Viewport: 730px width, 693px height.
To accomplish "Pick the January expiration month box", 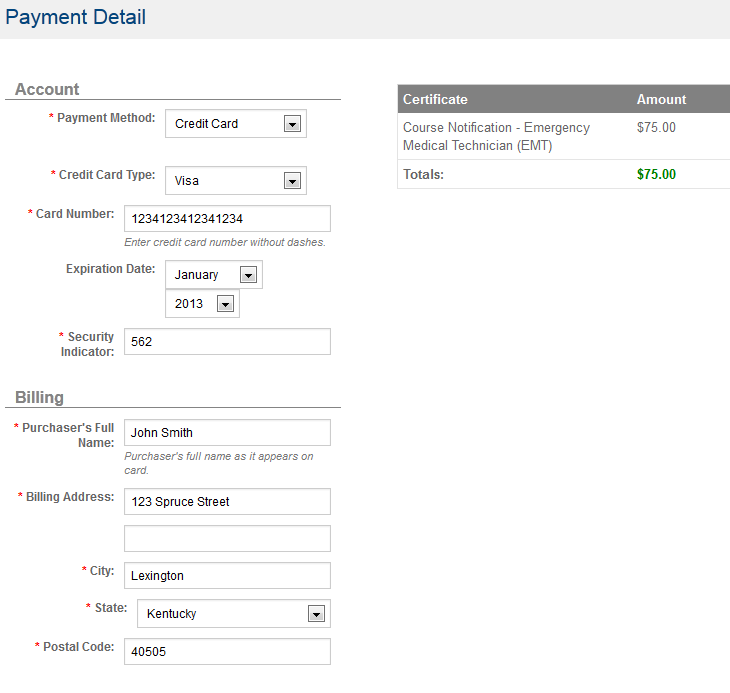I will coord(214,275).
